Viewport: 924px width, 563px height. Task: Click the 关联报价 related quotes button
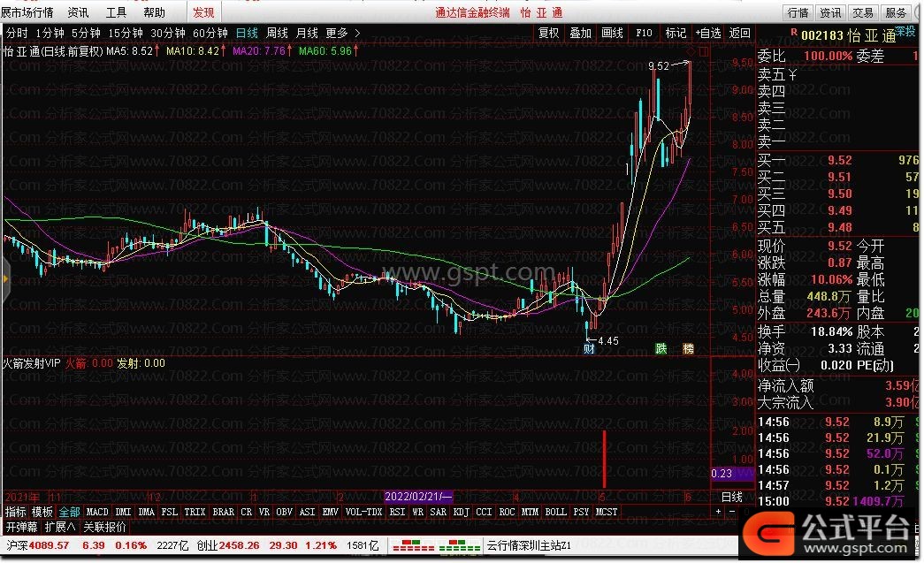(105, 527)
